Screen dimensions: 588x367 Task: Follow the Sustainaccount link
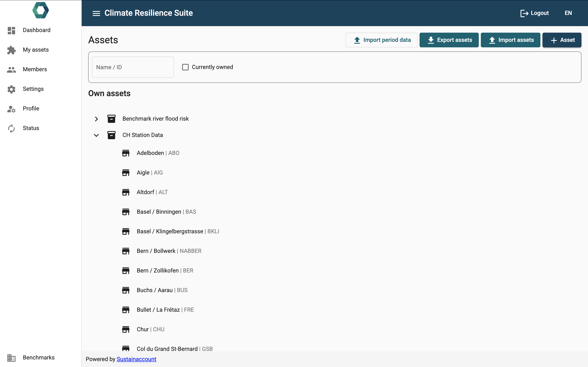click(x=136, y=359)
